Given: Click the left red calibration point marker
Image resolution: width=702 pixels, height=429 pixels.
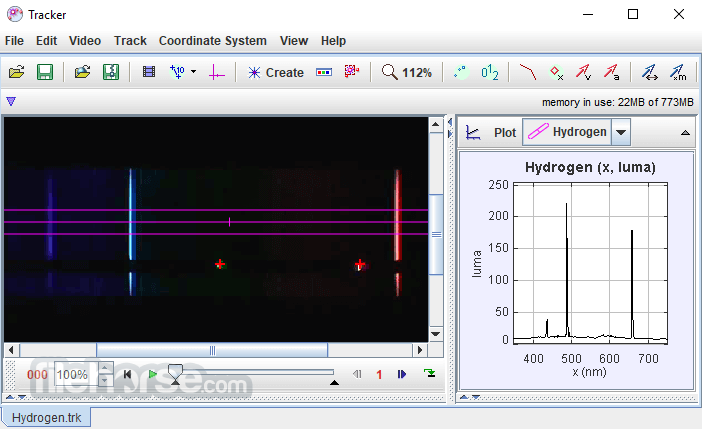Looking at the screenshot, I should (x=220, y=264).
